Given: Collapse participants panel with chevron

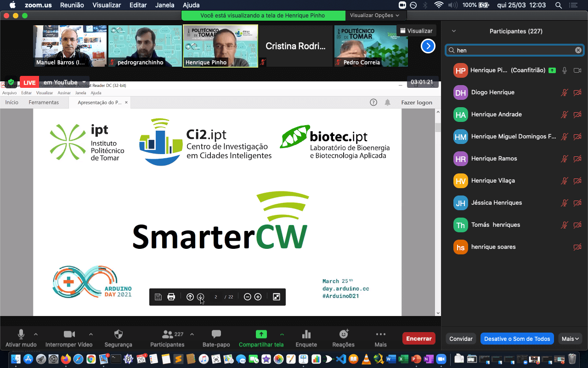Looking at the screenshot, I should pyautogui.click(x=454, y=31).
